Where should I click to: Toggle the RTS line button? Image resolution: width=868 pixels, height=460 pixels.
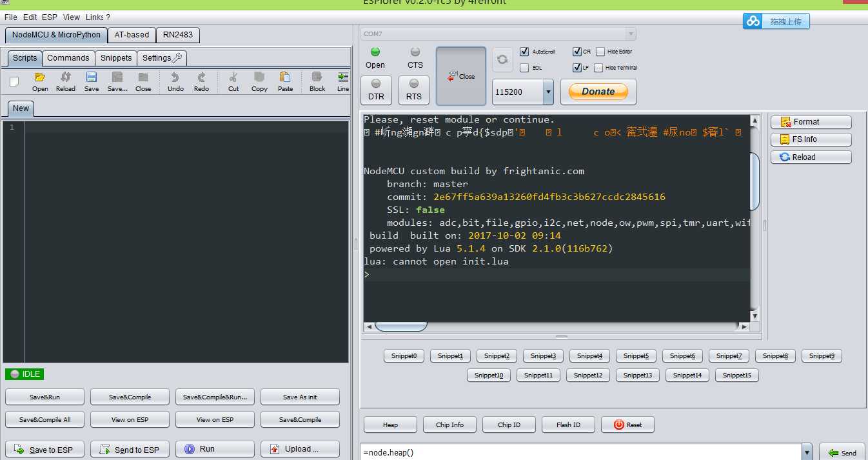pyautogui.click(x=414, y=90)
